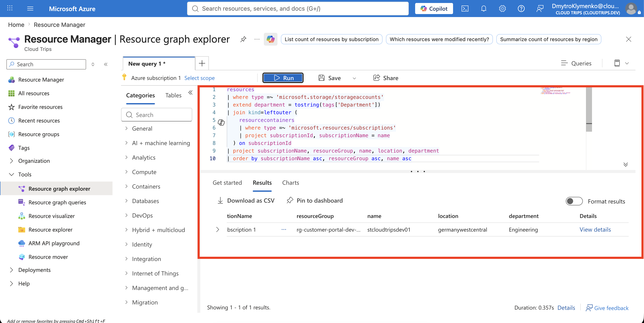This screenshot has width=644, height=323.
Task: Click Select scope link
Action: [199, 78]
